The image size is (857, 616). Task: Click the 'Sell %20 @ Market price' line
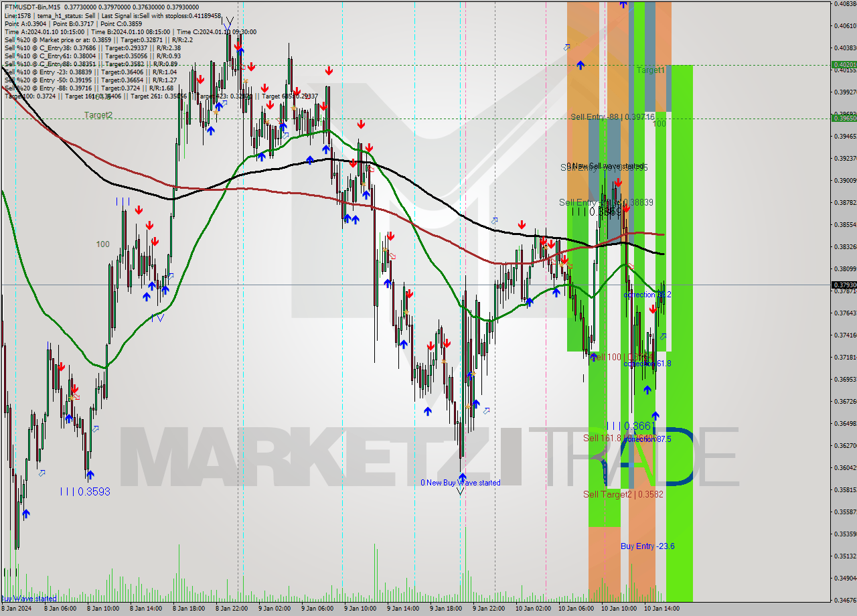98,40
